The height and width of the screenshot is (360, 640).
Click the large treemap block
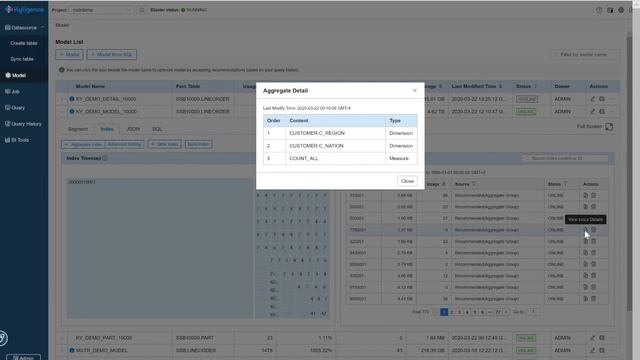pyautogui.click(x=160, y=248)
